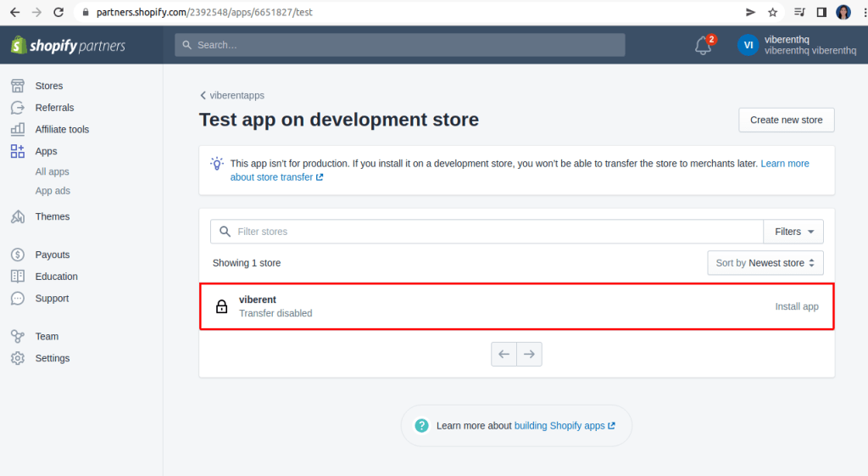The height and width of the screenshot is (476, 868).
Task: Go back to viberentapps breadcrumb
Action: (x=232, y=96)
